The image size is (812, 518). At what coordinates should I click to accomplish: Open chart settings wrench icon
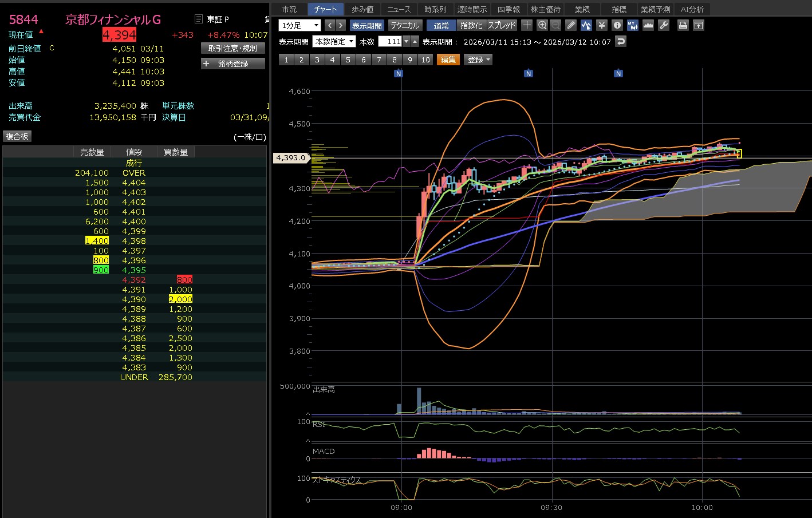664,25
